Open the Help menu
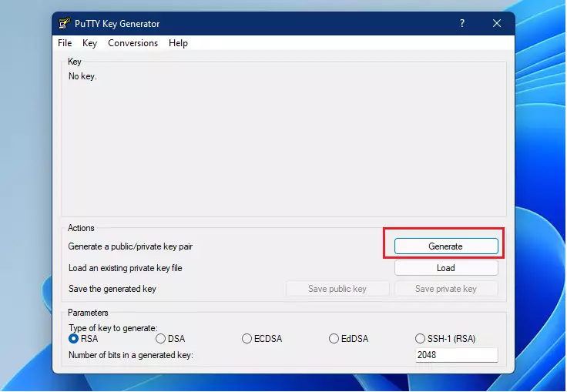 pos(178,43)
